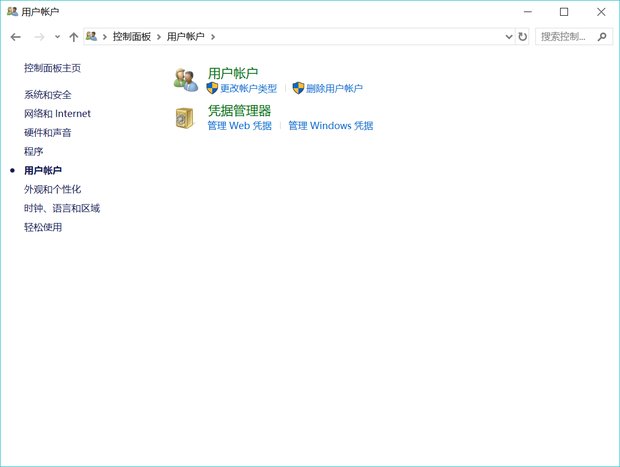Click 管理 Windows 凭据 link
The width and height of the screenshot is (620, 467).
[331, 126]
